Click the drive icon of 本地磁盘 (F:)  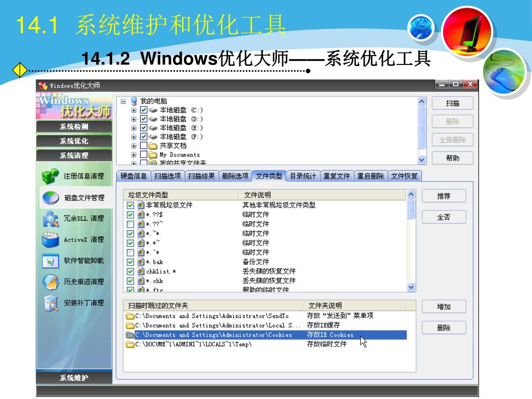point(153,137)
